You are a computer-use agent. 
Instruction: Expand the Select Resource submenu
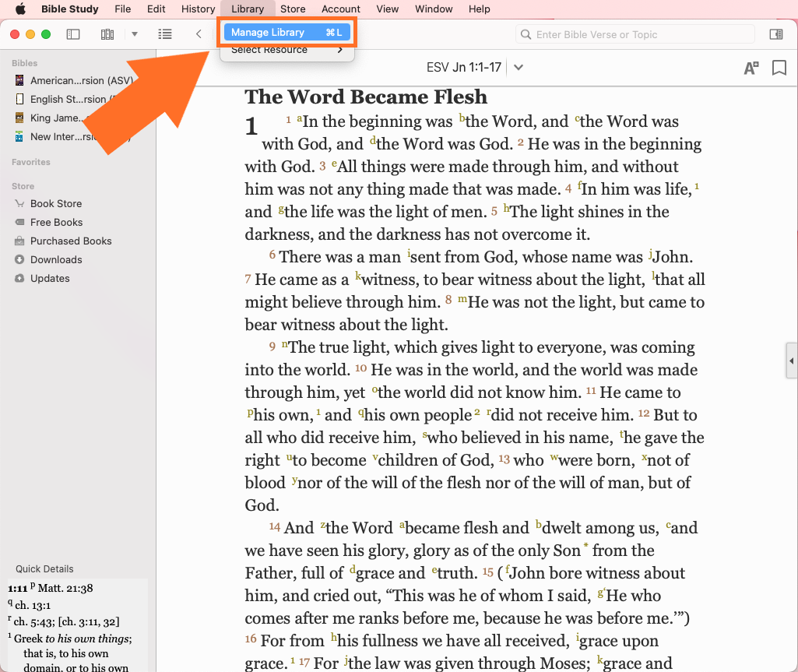click(x=287, y=49)
